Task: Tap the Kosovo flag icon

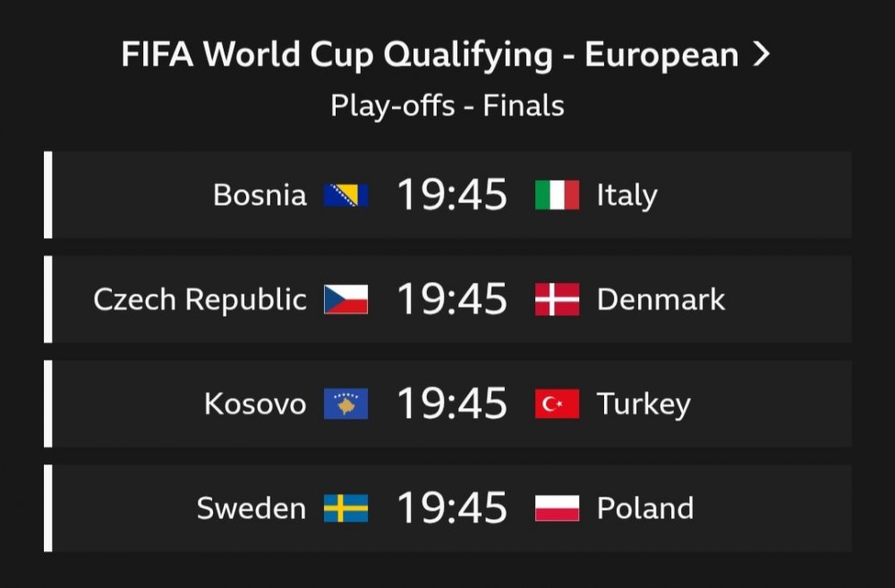Action: coord(345,404)
